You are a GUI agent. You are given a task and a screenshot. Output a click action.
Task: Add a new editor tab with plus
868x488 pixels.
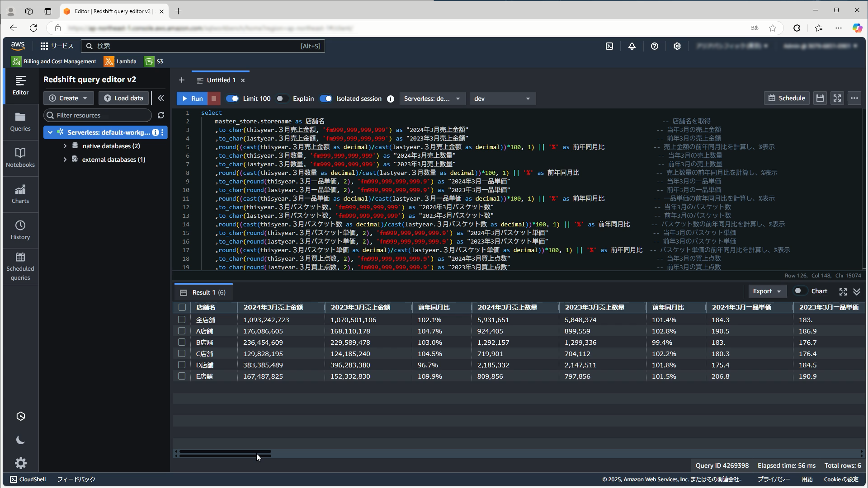(x=182, y=80)
